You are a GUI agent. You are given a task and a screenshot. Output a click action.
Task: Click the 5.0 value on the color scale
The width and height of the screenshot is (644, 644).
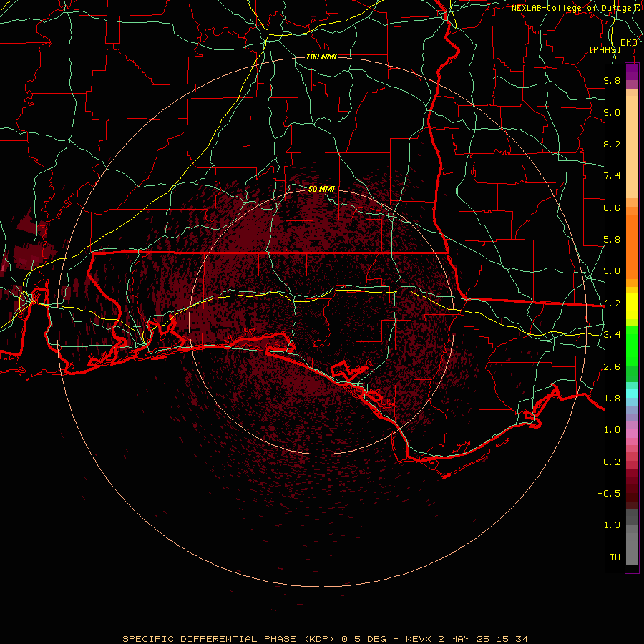click(612, 271)
